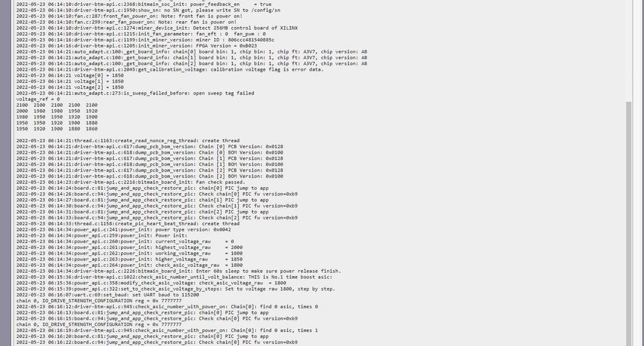Click the 'open sweep tag failed' log line
This screenshot has height=346, width=644.
(x=135, y=93)
